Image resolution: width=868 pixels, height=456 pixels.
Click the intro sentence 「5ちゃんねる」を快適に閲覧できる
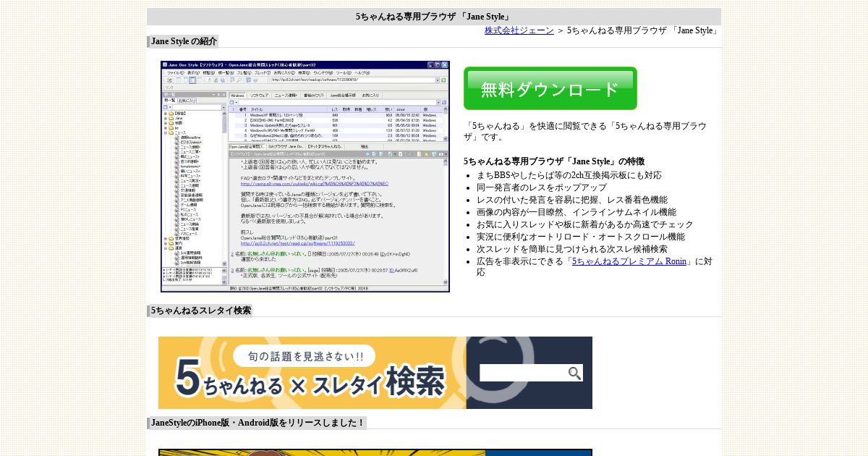(x=585, y=131)
